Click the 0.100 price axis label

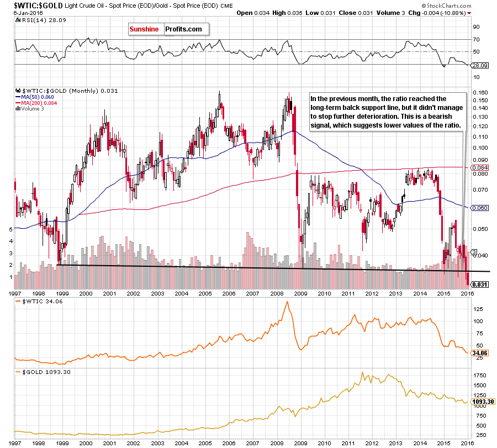pos(480,147)
